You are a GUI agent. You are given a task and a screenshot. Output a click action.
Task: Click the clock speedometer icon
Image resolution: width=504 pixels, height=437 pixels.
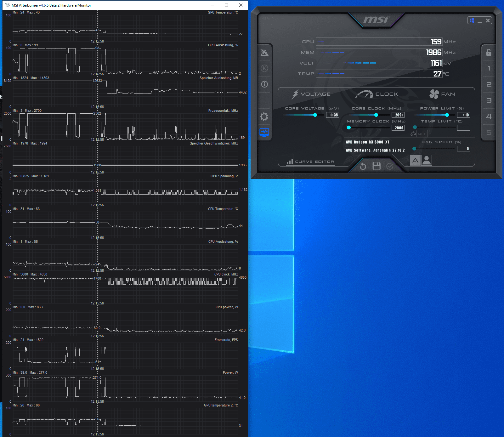(x=364, y=94)
